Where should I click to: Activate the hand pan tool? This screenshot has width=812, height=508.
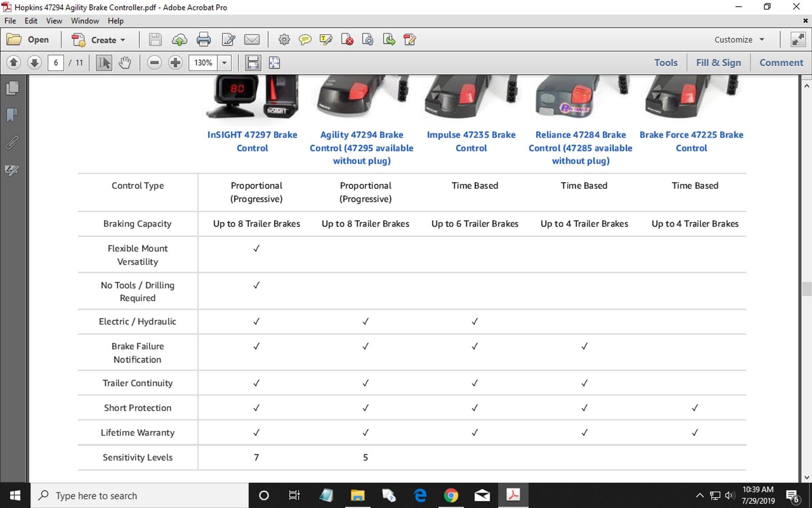125,63
